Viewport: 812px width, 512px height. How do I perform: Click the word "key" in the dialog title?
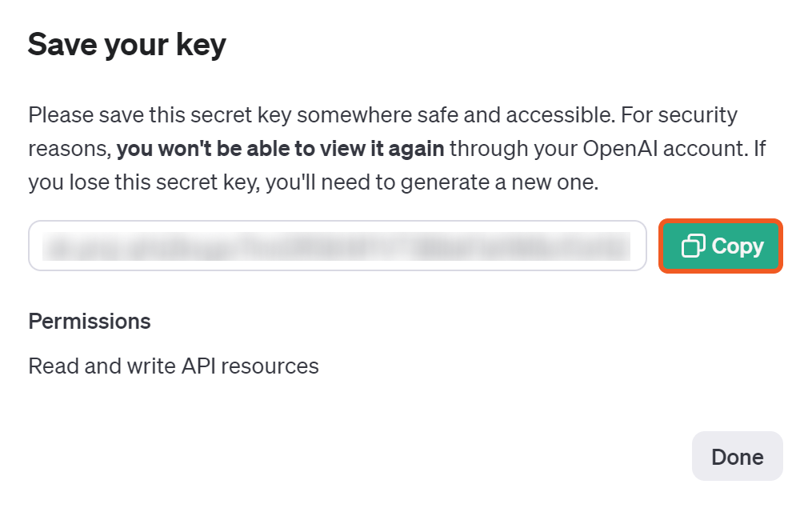(203, 45)
